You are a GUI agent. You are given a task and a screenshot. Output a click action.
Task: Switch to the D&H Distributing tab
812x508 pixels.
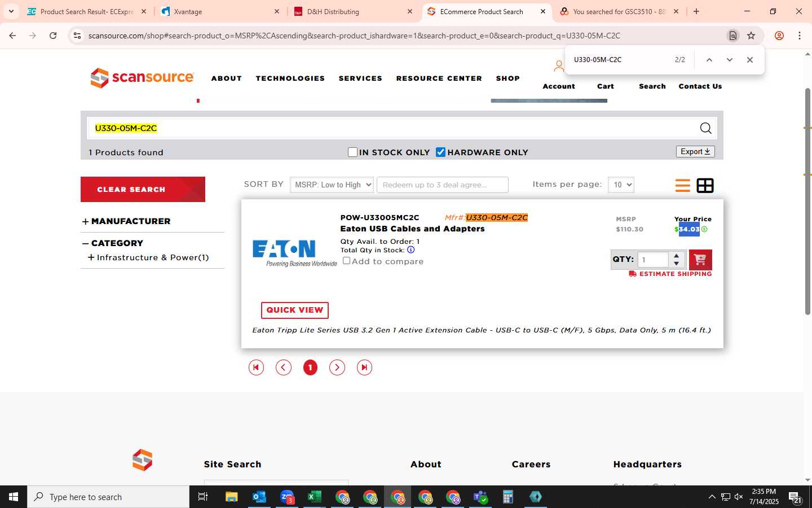354,11
